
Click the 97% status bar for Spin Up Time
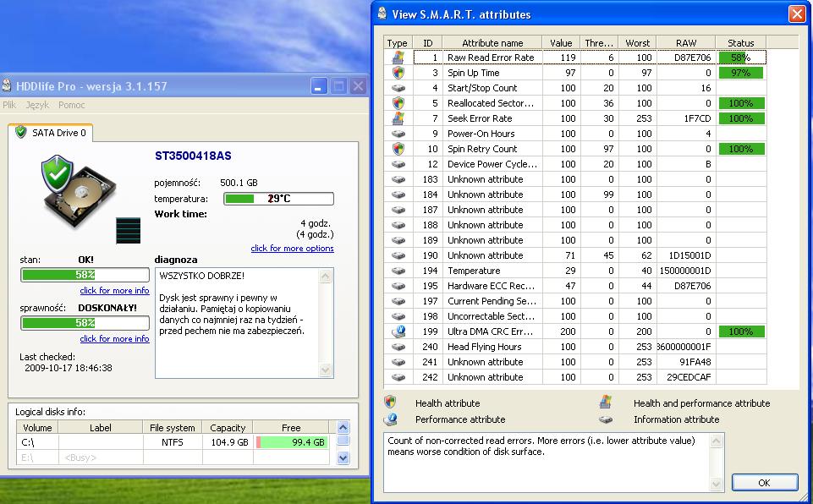tap(740, 73)
